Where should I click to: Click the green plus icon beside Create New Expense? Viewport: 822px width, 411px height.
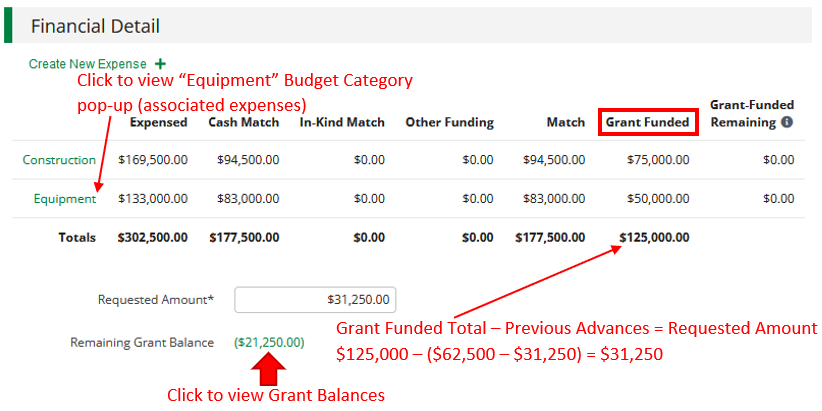click(160, 64)
